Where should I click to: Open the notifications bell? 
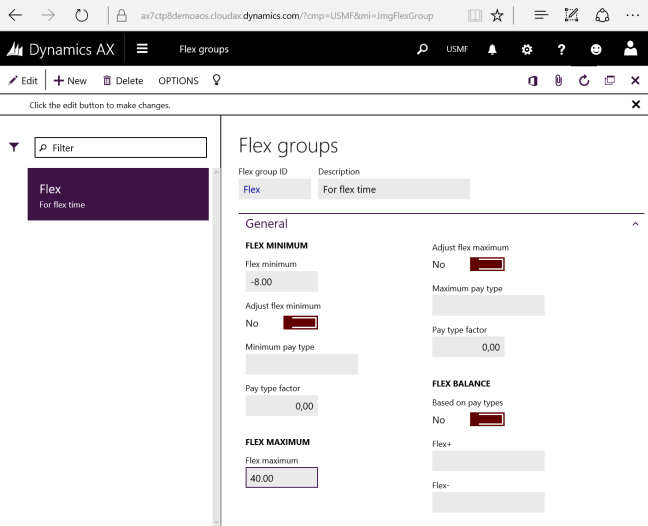click(x=492, y=49)
